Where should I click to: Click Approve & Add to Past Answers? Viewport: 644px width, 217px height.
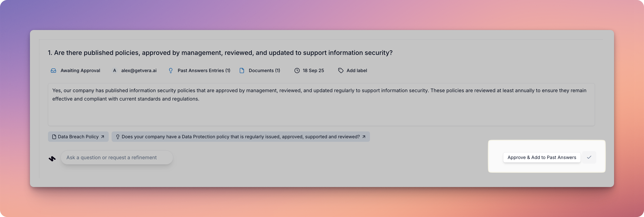coord(541,157)
